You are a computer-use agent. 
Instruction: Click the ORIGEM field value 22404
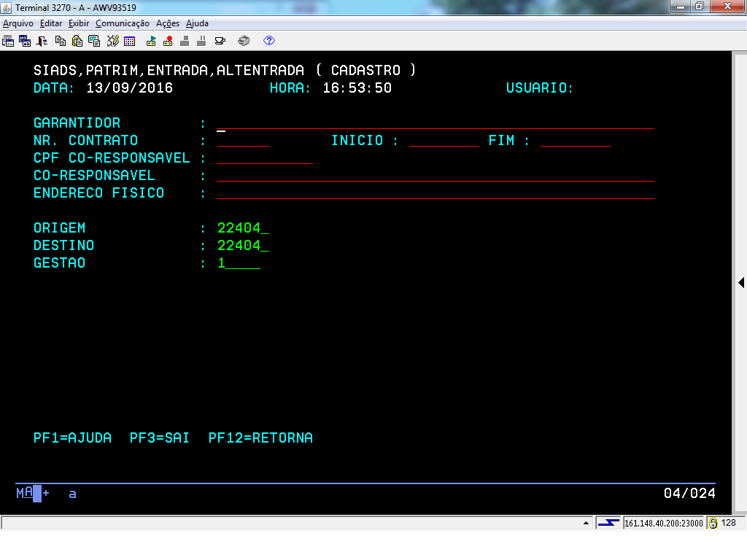pos(244,228)
